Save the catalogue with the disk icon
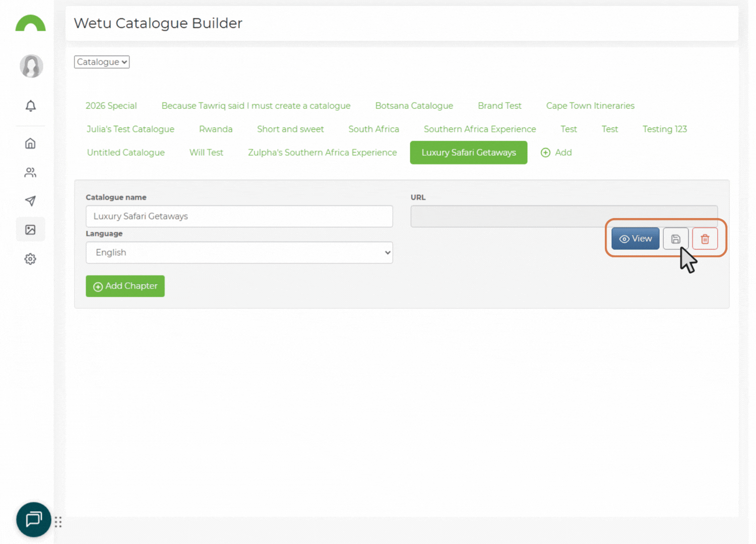This screenshot has width=756, height=544. point(675,238)
